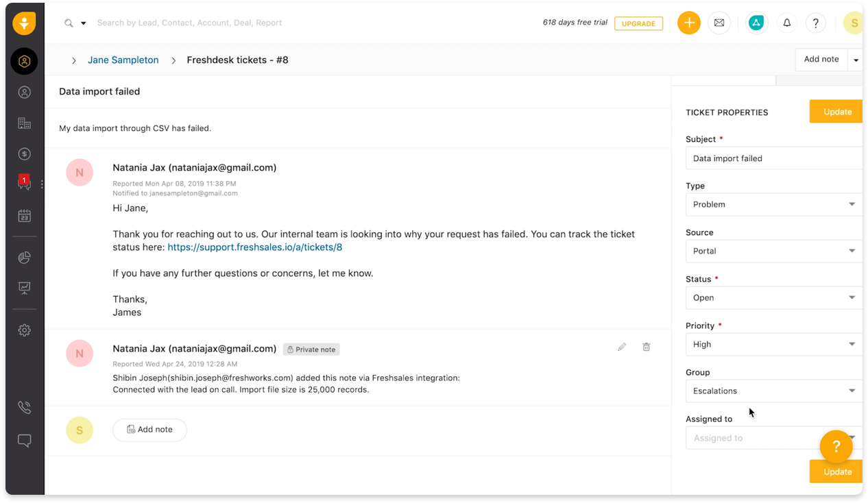Open the Tickets icon showing the red badge

(x=24, y=182)
